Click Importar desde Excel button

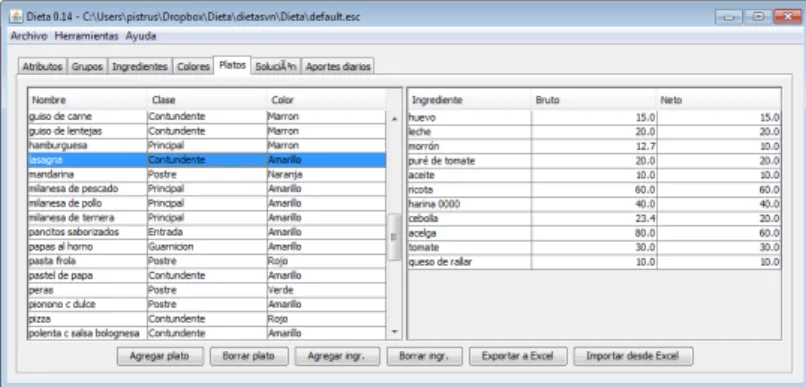coord(633,356)
